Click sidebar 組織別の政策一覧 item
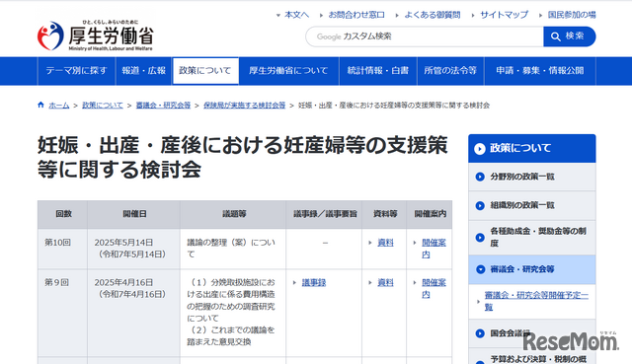 click(x=532, y=205)
